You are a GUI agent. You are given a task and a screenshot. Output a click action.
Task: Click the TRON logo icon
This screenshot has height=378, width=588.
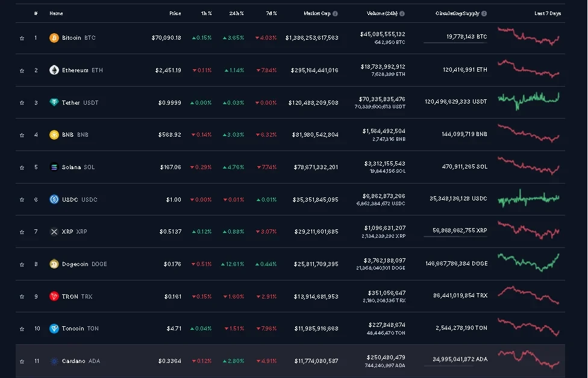coord(54,297)
